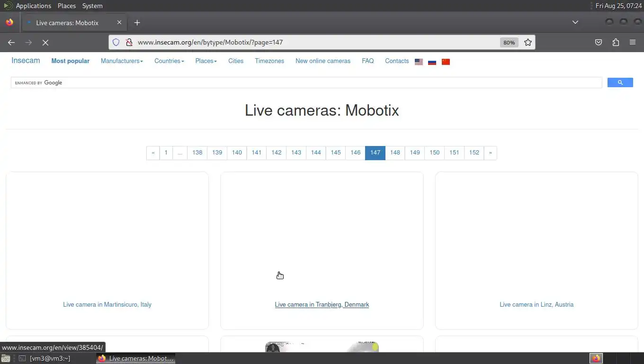
Task: Open the list all tabs chevron
Action: click(x=575, y=22)
